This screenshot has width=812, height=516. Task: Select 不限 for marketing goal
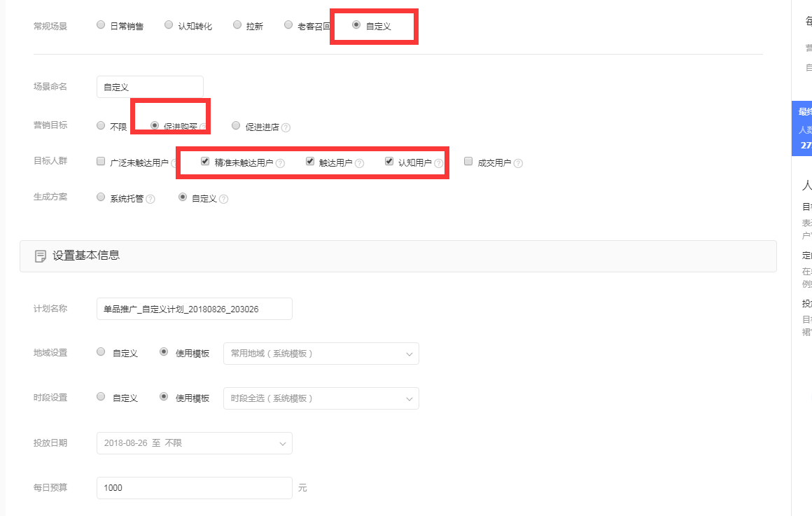(x=101, y=126)
